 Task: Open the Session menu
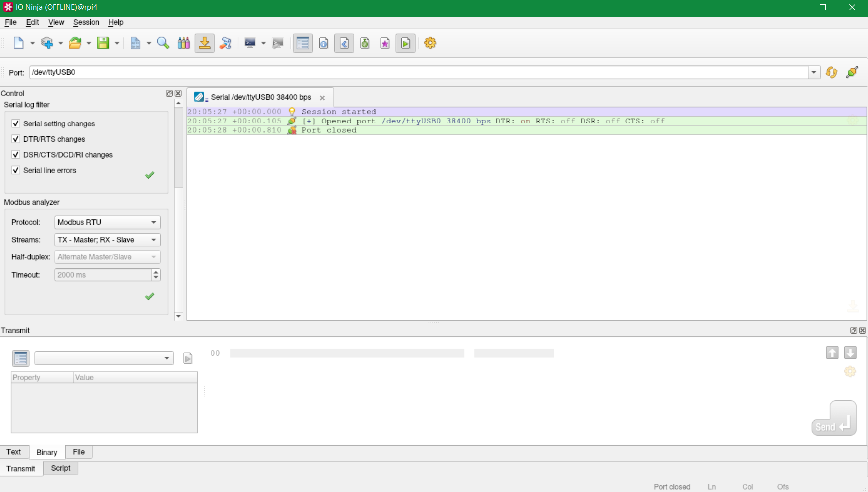86,22
